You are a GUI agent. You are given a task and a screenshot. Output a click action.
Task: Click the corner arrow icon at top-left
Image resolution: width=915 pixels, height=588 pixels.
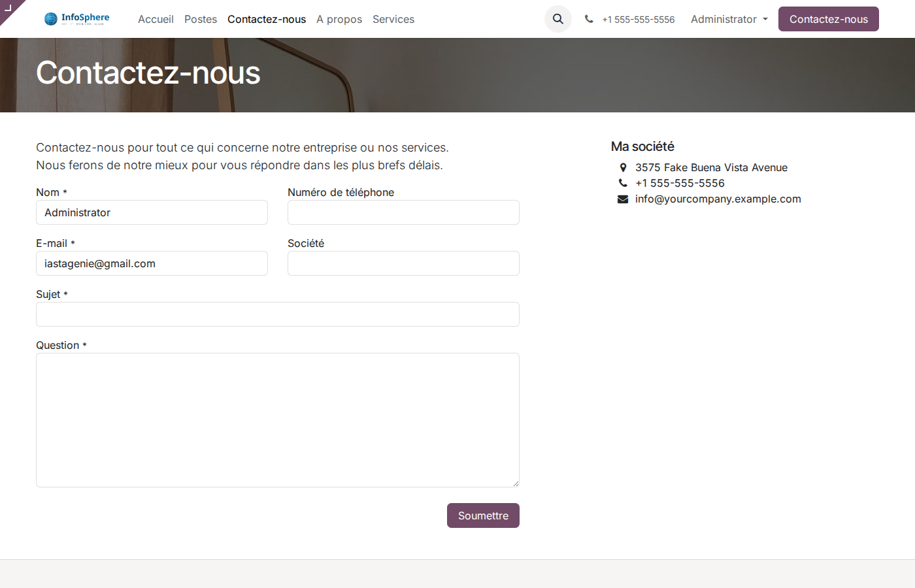(9, 9)
